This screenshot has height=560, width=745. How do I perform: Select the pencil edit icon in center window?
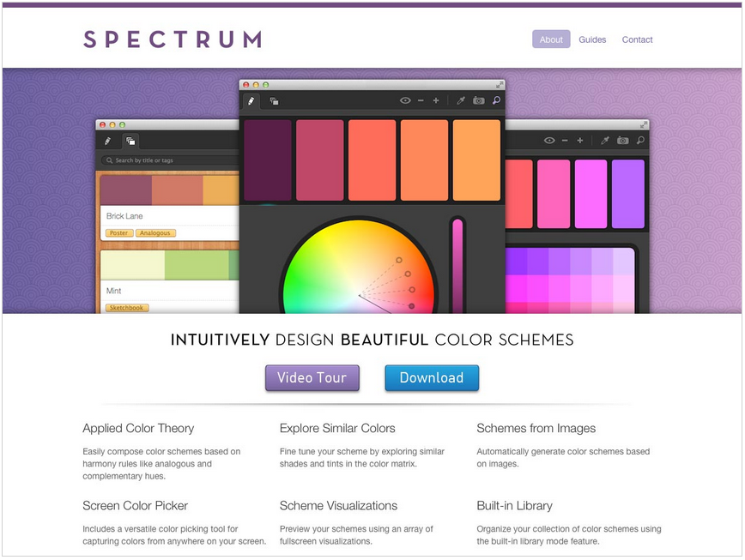pyautogui.click(x=251, y=100)
